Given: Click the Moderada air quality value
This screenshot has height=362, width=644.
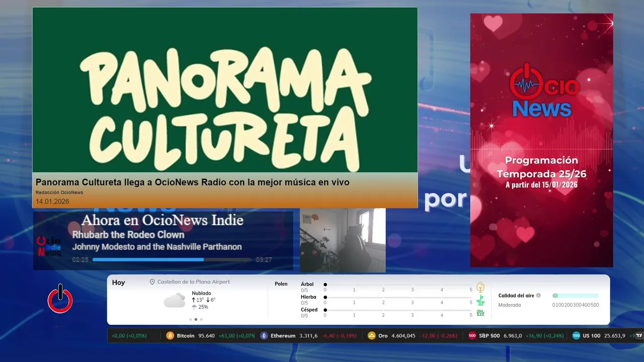Looking at the screenshot, I should pos(510,305).
